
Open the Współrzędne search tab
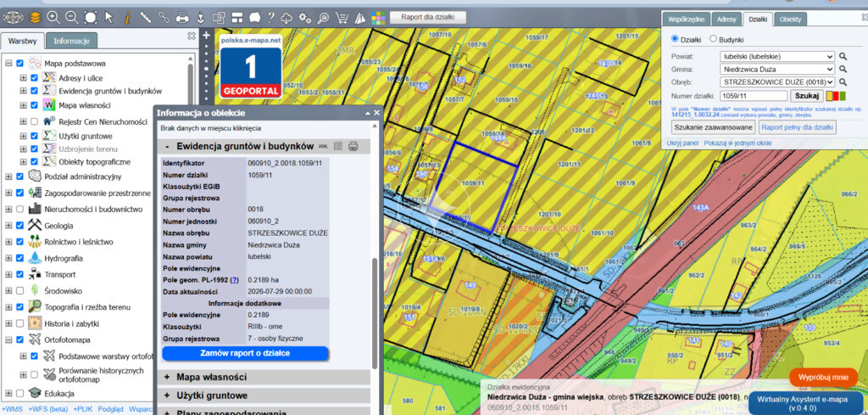[x=687, y=19]
